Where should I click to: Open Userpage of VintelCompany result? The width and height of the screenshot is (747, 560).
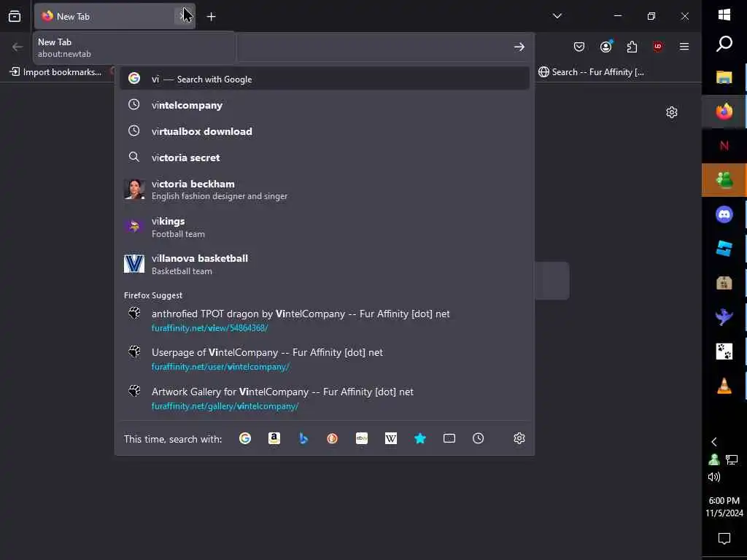(x=325, y=359)
